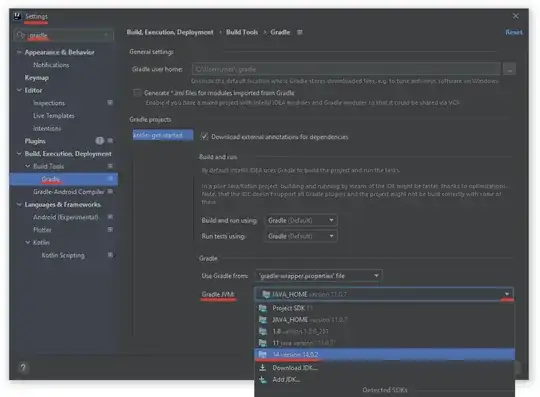Collapse the Kotlin tree node
Image resolution: width=540 pixels, height=397 pixels.
pos(28,242)
